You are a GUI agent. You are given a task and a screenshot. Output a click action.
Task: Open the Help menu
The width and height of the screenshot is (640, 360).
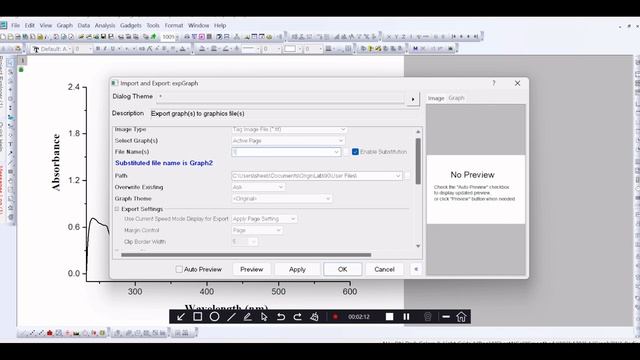click(220, 25)
